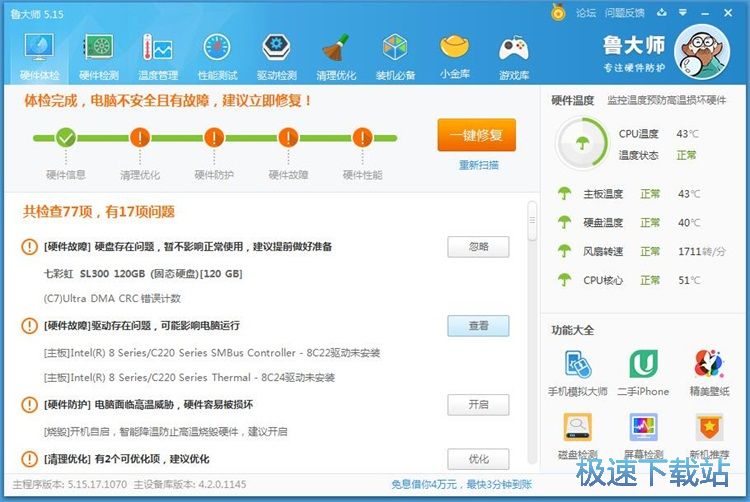Viewport: 750px width, 502px height.
Task: Click the results list scrollbar thumb
Action: (532, 221)
